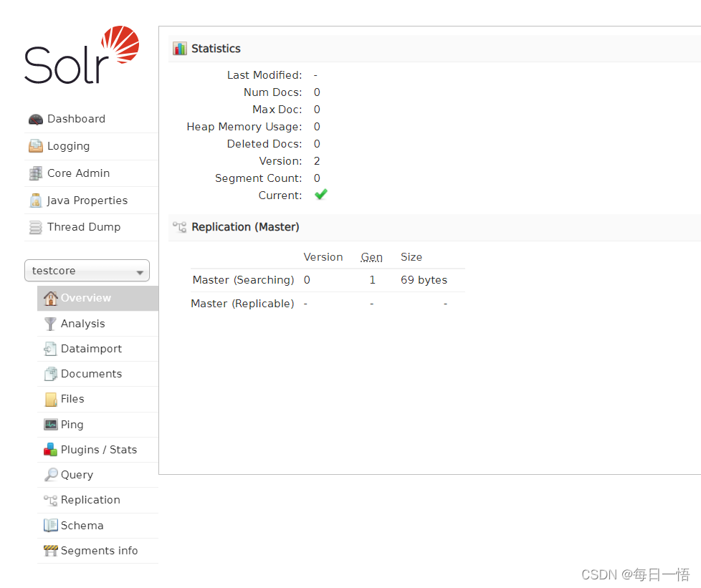Click the Replication (Master) section heading
This screenshot has width=701, height=588.
click(245, 227)
